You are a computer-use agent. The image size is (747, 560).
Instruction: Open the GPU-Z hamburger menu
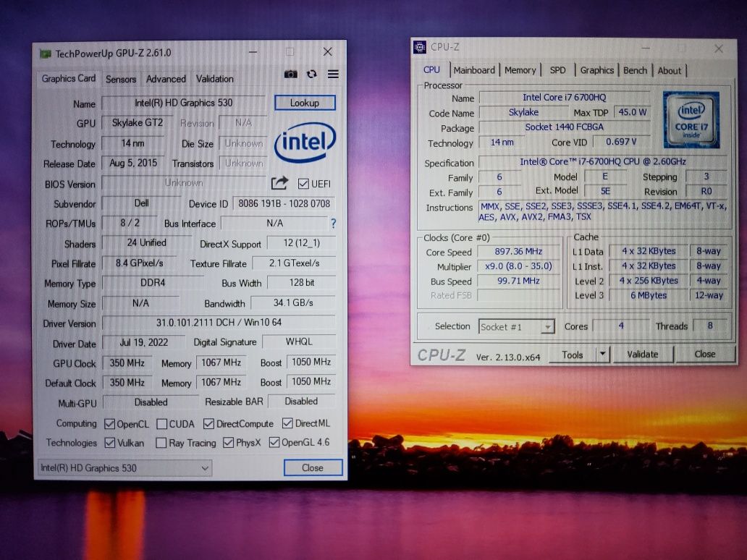tap(333, 75)
